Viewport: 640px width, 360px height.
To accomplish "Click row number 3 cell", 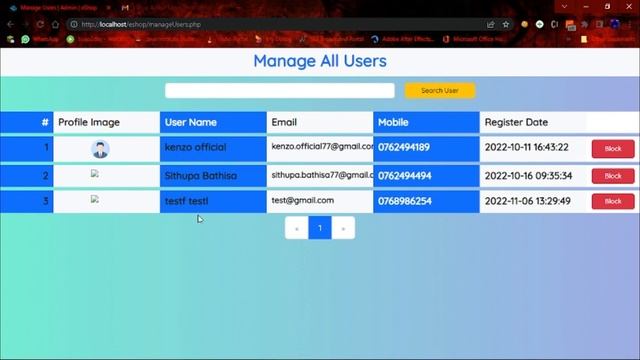I will (27, 201).
